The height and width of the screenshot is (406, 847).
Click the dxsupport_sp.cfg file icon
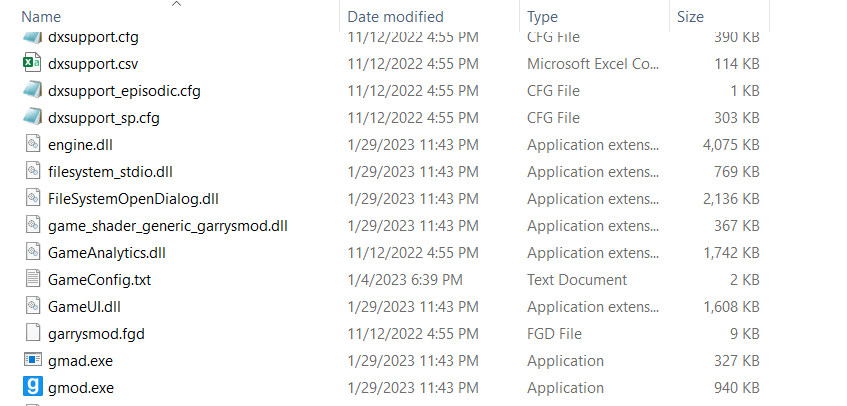coord(30,117)
